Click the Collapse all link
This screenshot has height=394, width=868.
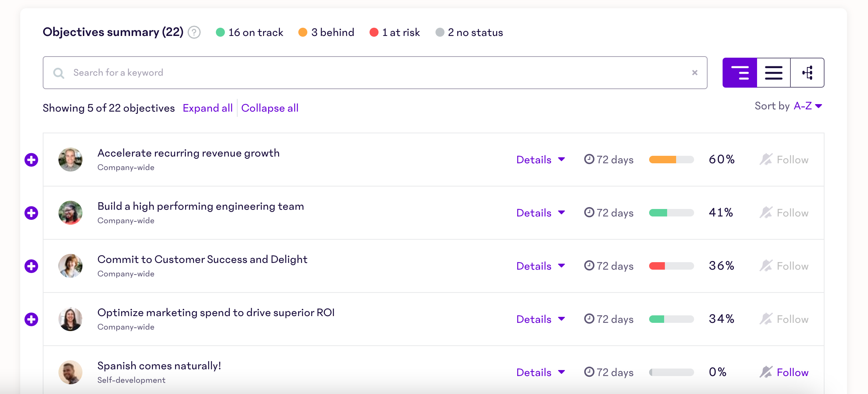[270, 108]
